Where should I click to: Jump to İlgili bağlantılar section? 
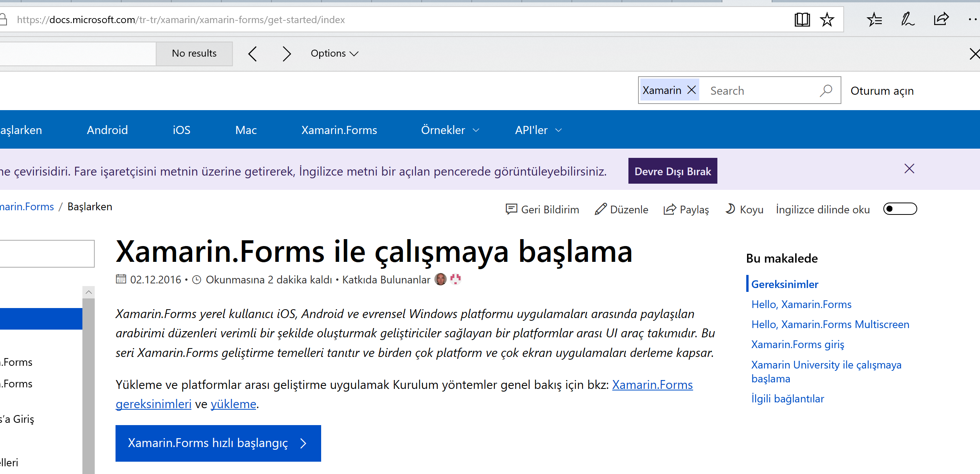(787, 399)
